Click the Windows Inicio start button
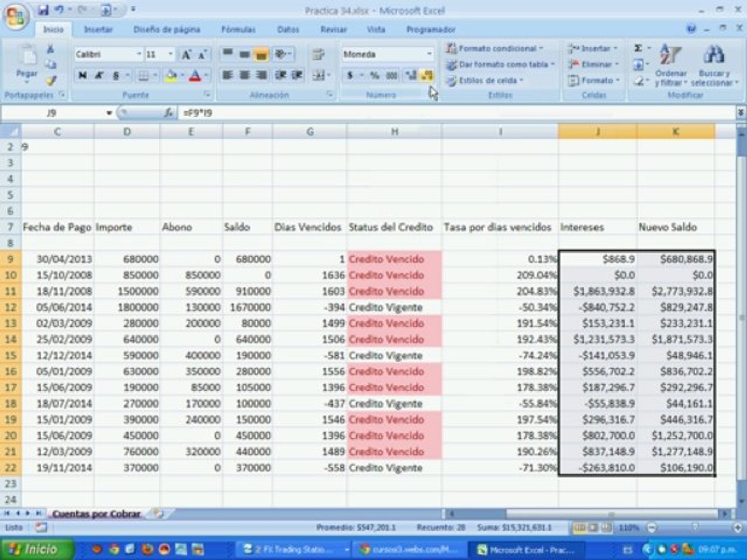Image resolution: width=747 pixels, height=560 pixels. coord(36,549)
